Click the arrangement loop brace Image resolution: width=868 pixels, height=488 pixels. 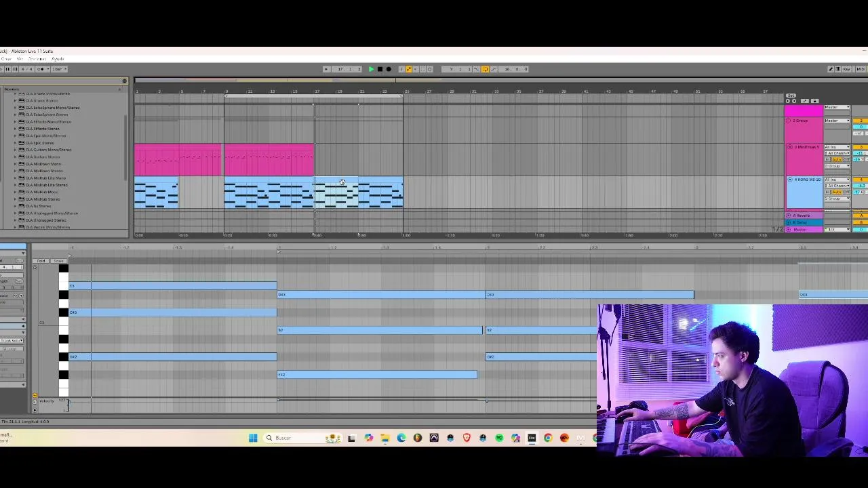[x=313, y=96]
